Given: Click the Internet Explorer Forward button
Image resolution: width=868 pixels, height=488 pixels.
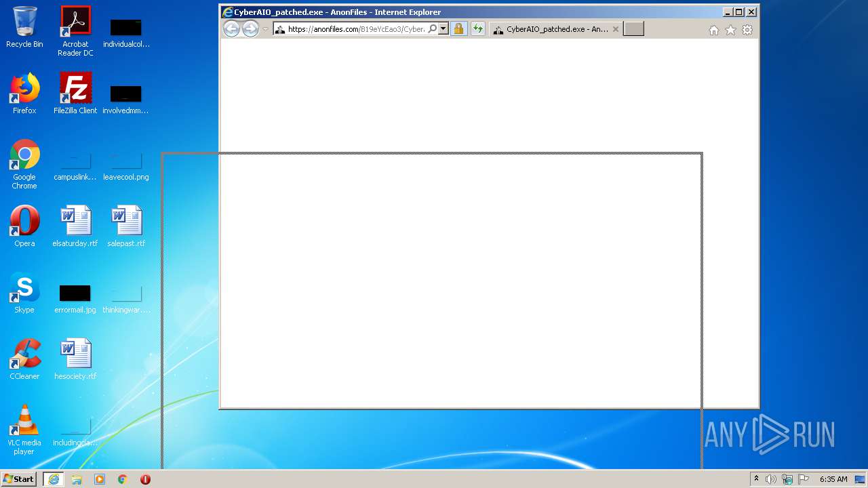Looking at the screenshot, I should [x=250, y=29].
